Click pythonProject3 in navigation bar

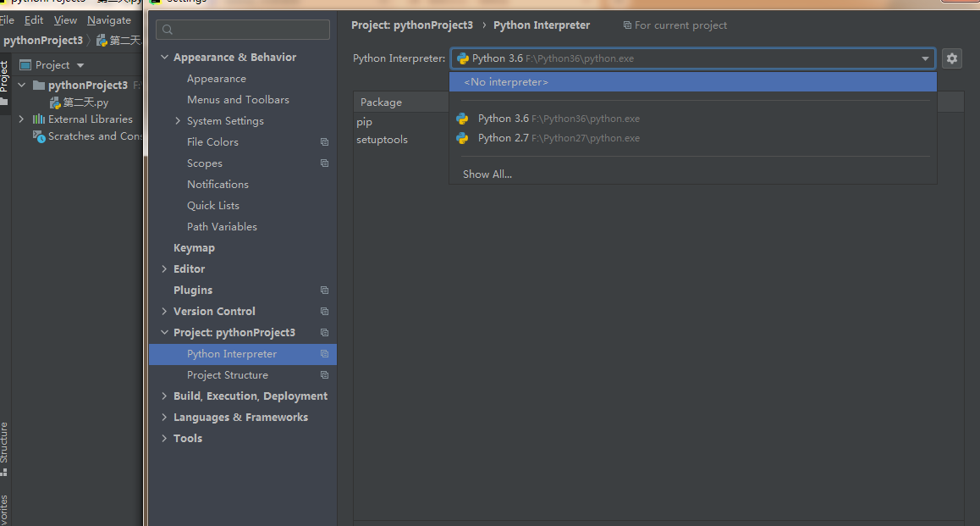[42, 41]
